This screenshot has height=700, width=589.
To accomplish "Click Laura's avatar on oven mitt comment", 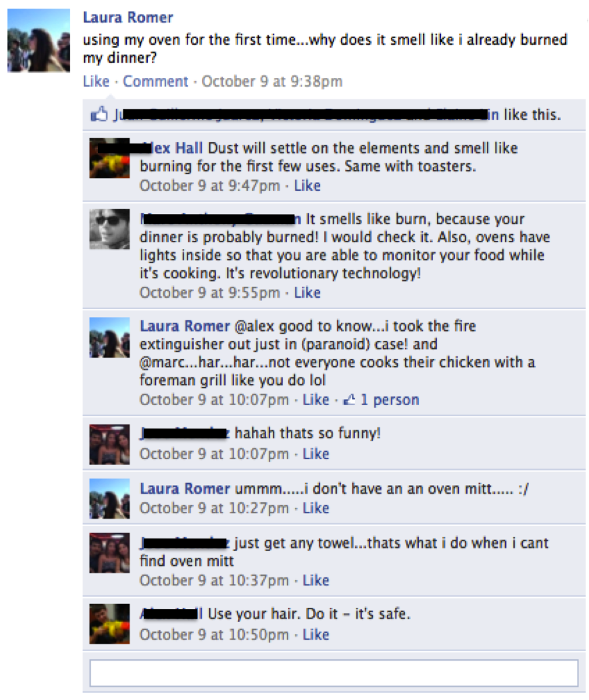I will point(110,498).
